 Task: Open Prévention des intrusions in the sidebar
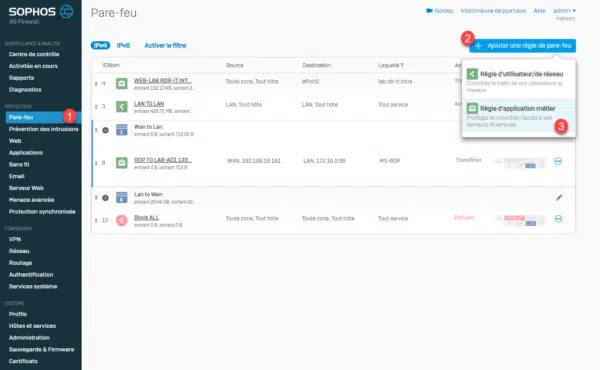(x=44, y=129)
